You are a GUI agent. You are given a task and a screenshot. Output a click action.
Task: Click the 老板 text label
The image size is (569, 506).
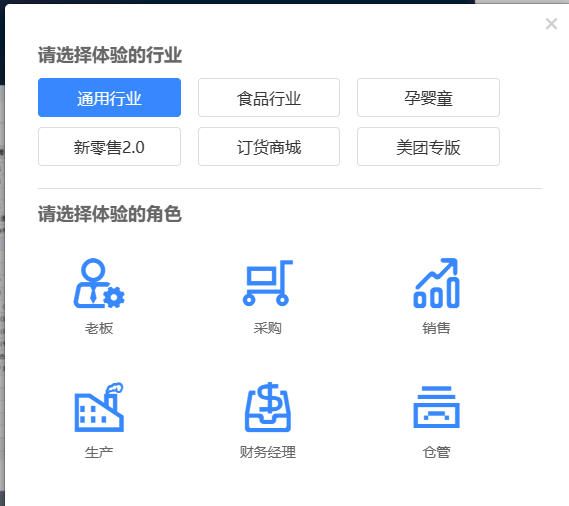point(99,328)
